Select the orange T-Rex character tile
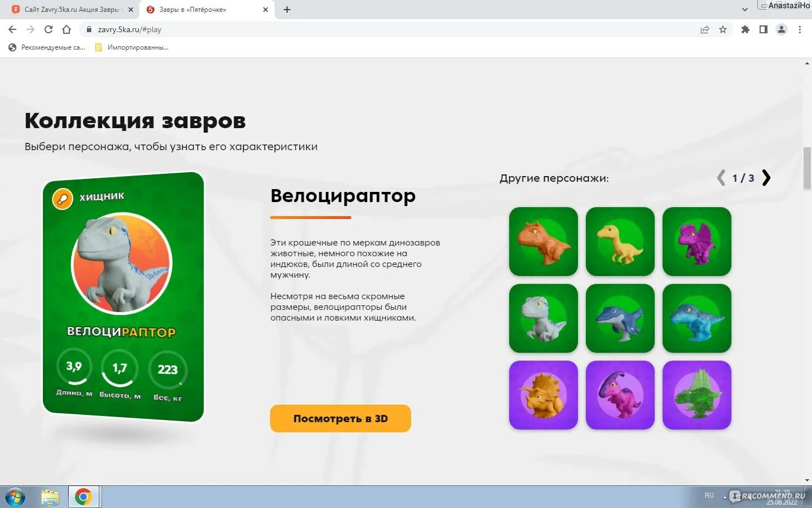 [x=544, y=242]
